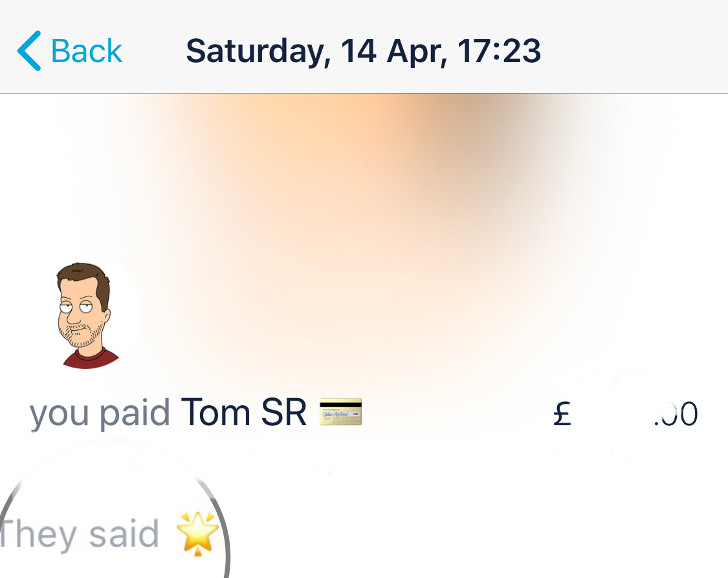Click the cartoon avatar's red shirt

coord(91,358)
